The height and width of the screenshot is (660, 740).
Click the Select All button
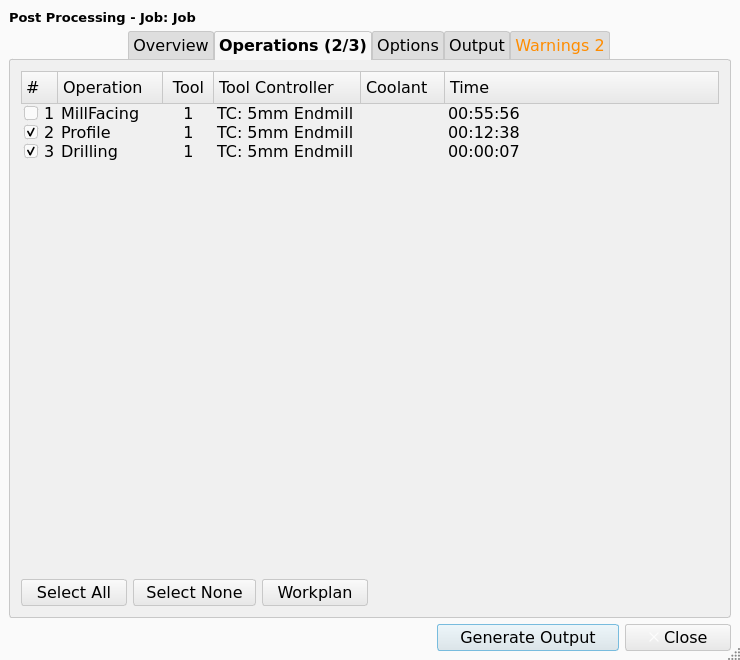[x=74, y=592]
